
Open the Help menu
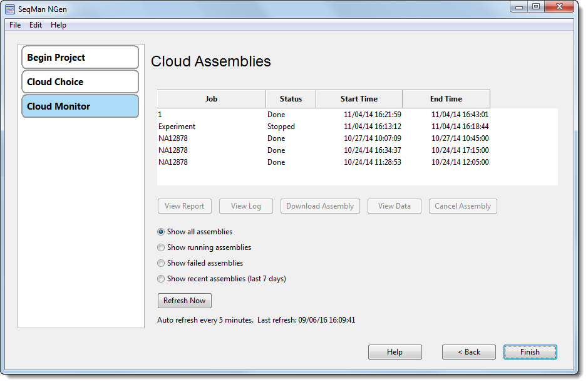point(58,25)
